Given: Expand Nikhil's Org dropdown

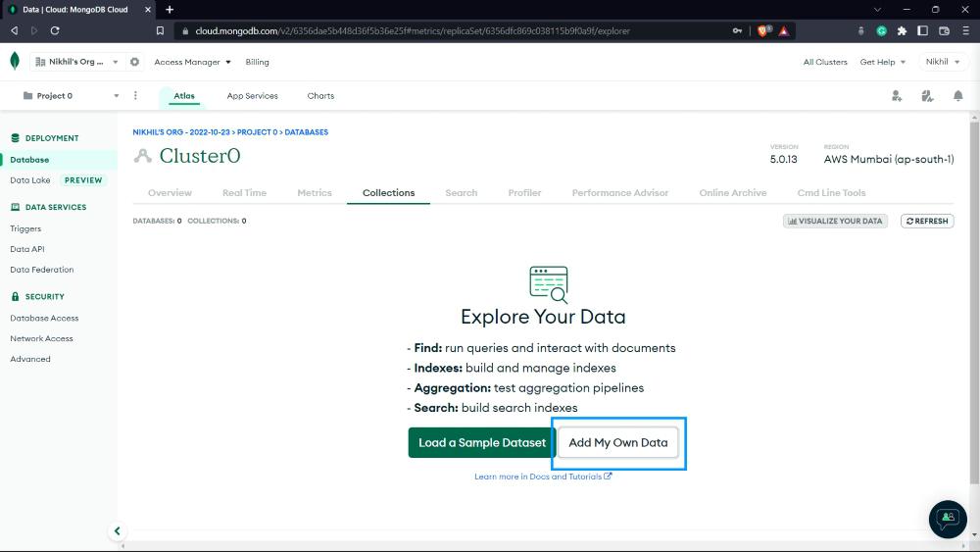Looking at the screenshot, I should (75, 62).
